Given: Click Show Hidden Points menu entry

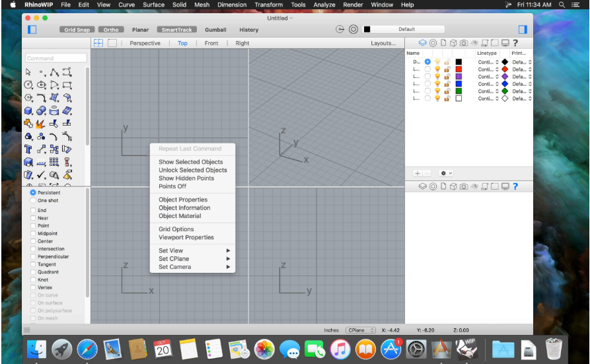Looking at the screenshot, I should pyautogui.click(x=186, y=178).
